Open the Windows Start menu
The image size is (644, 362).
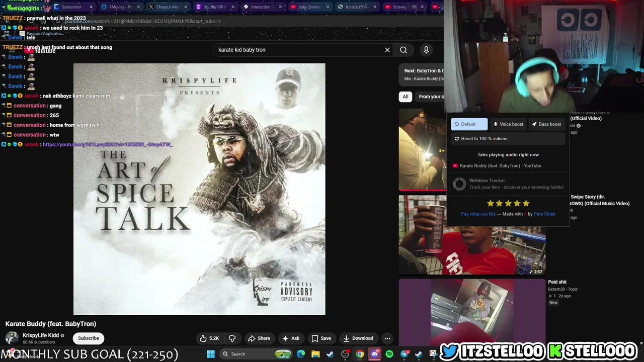click(211, 354)
